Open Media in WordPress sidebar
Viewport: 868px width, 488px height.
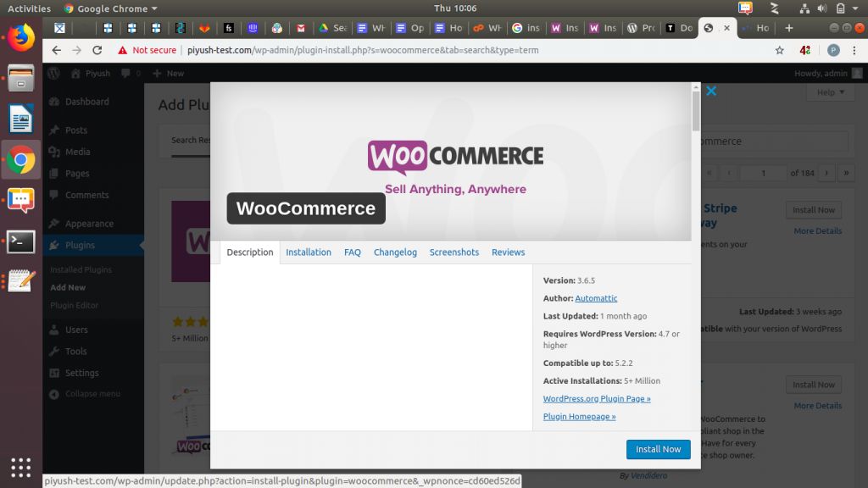coord(77,152)
